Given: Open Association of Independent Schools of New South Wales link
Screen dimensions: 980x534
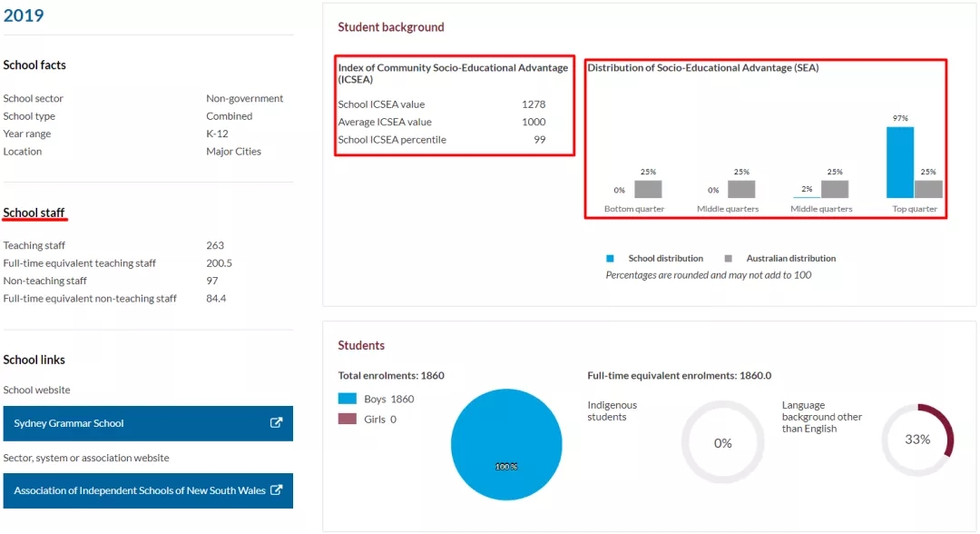Looking at the screenshot, I should [x=148, y=490].
